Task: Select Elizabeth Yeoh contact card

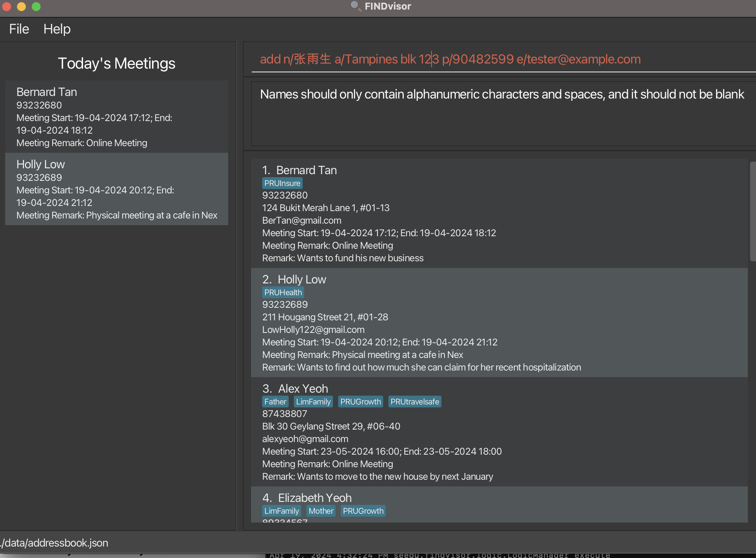Action: pos(499,504)
